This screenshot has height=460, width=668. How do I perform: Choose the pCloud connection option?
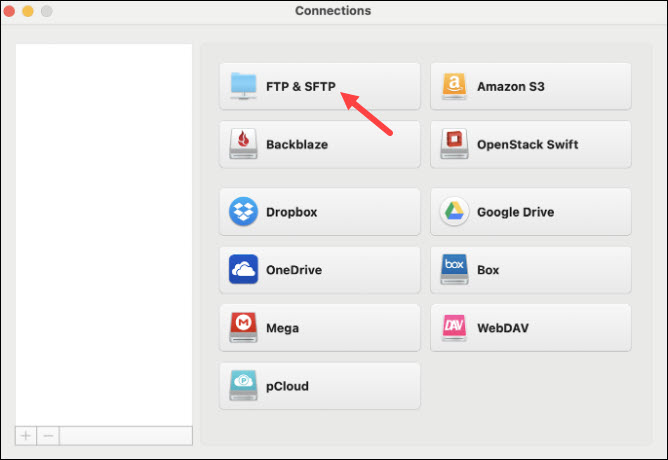(320, 386)
